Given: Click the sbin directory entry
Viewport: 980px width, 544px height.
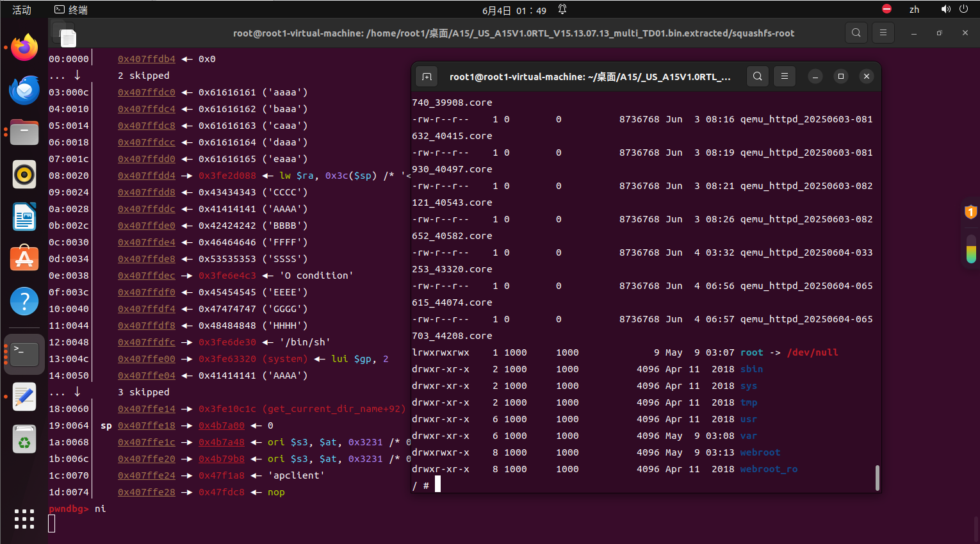Looking at the screenshot, I should coord(751,369).
